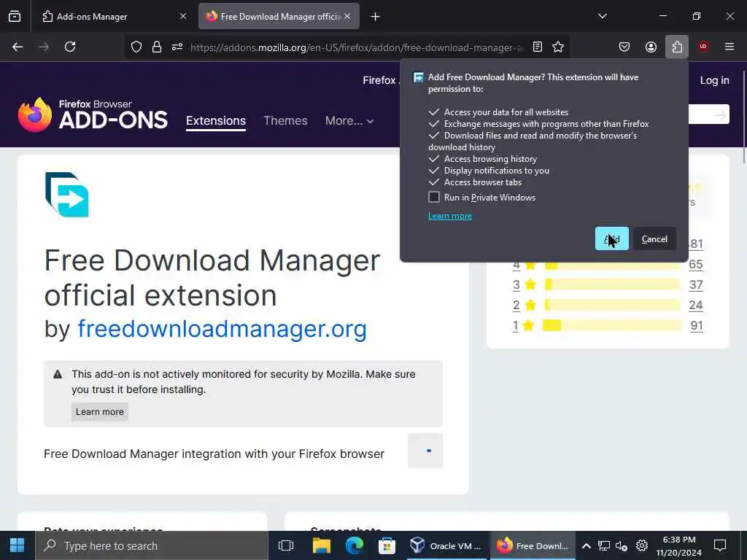The height and width of the screenshot is (560, 747).
Task: Show site security lock info
Action: 157,47
